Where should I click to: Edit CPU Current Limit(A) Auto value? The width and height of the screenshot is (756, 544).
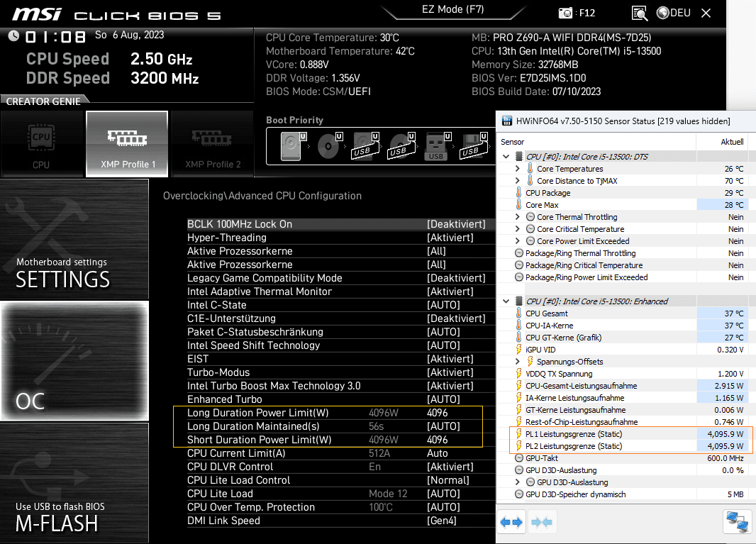pos(438,453)
